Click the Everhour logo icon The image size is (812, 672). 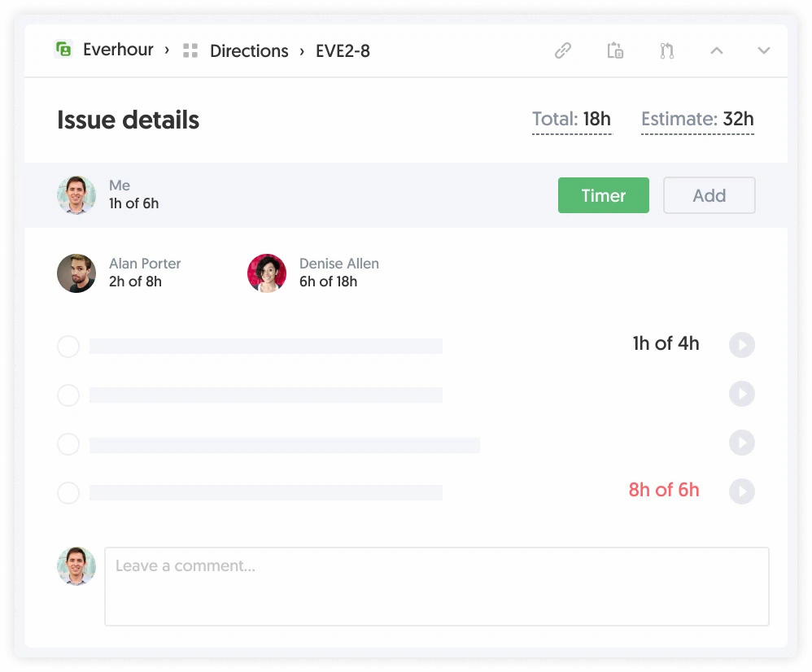click(x=64, y=49)
